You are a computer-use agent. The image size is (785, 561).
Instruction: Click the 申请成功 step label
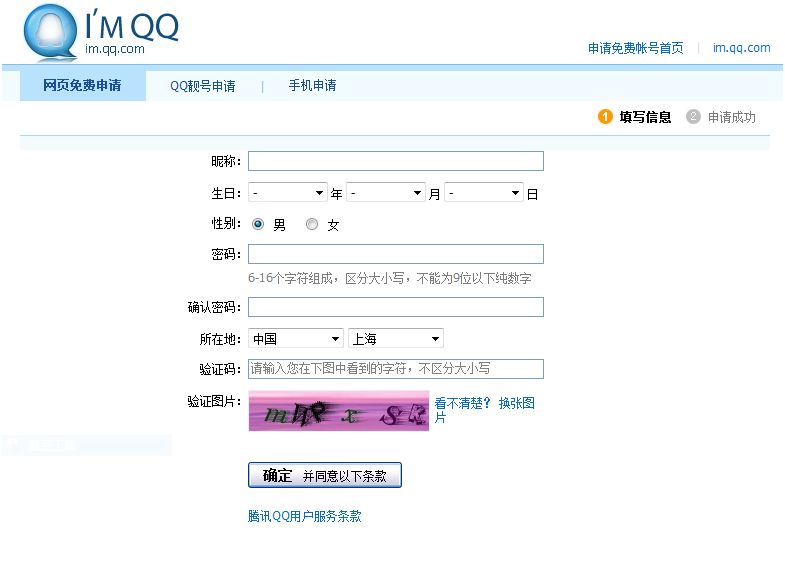[731, 117]
